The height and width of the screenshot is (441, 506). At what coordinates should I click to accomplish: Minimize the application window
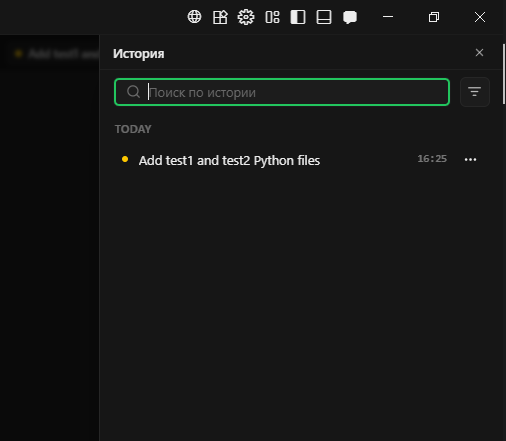pos(388,17)
